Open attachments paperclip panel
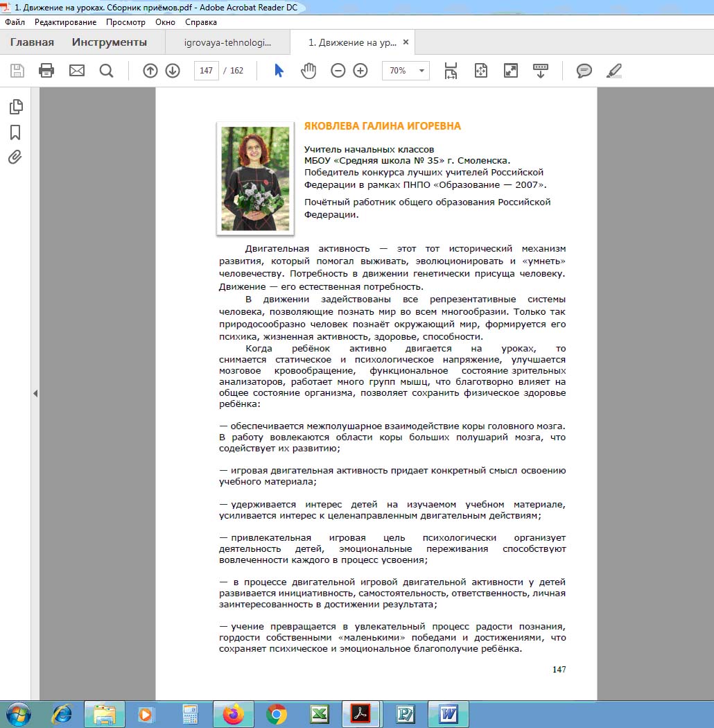 pyautogui.click(x=15, y=157)
